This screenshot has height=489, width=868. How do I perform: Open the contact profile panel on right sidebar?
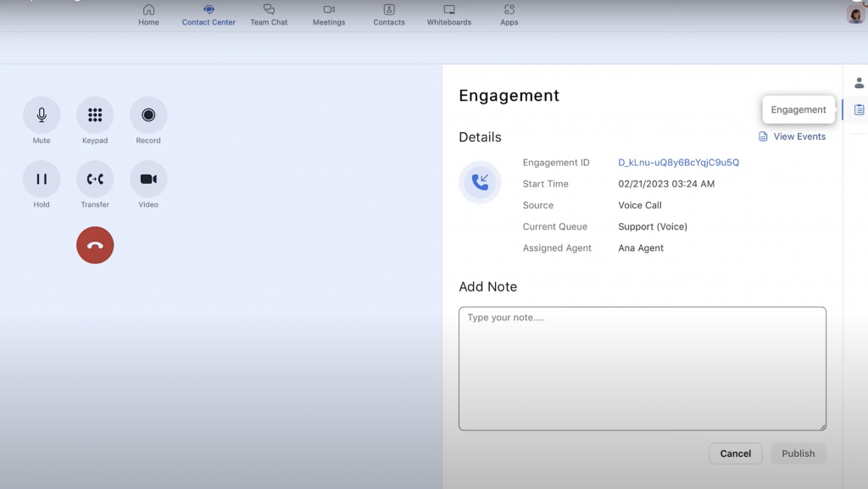point(859,82)
